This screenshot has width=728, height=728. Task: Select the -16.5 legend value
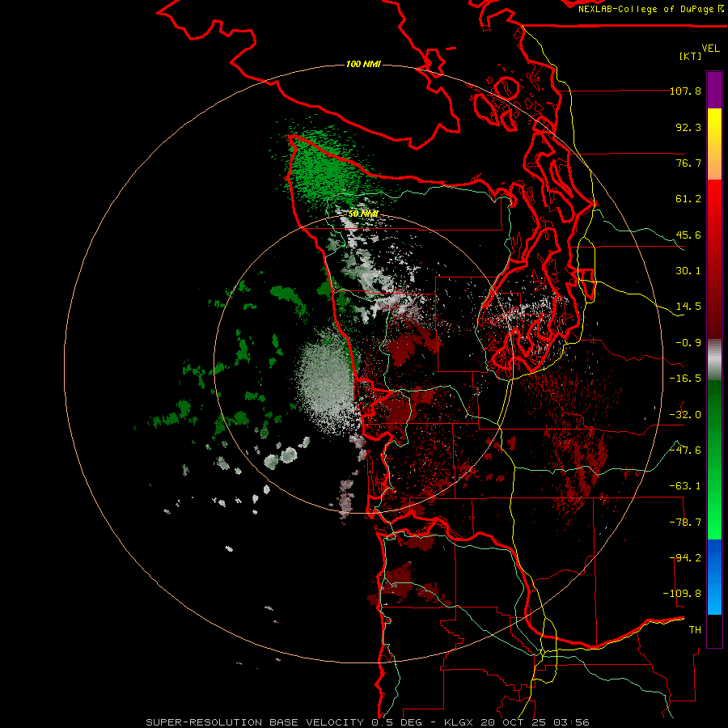click(x=685, y=379)
